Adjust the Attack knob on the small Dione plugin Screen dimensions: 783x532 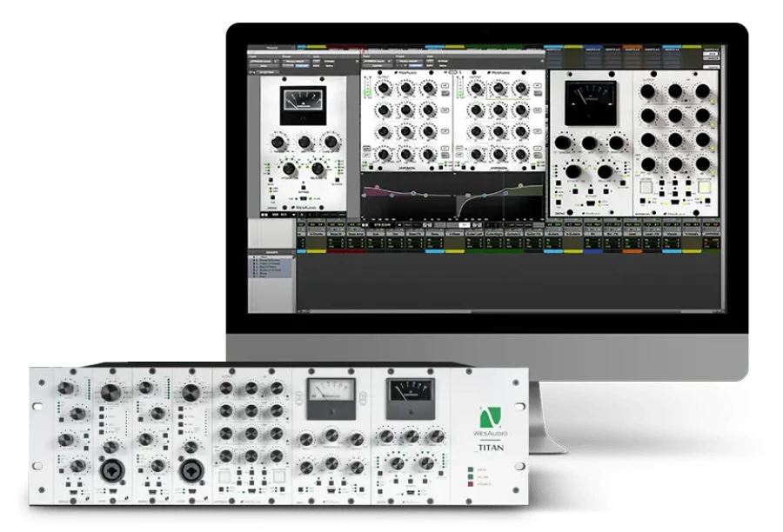point(289,168)
